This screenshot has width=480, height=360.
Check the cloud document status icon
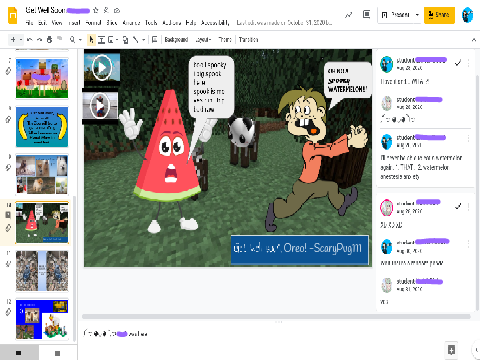click(x=117, y=10)
